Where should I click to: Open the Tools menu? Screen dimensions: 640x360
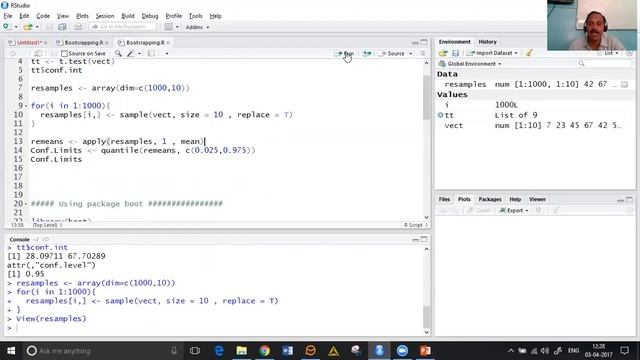tap(196, 16)
